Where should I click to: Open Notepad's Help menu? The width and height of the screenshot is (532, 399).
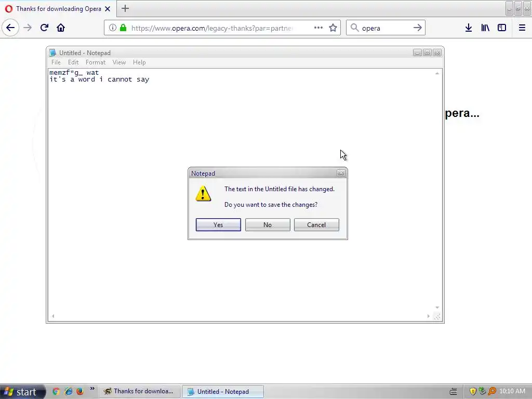(x=139, y=62)
